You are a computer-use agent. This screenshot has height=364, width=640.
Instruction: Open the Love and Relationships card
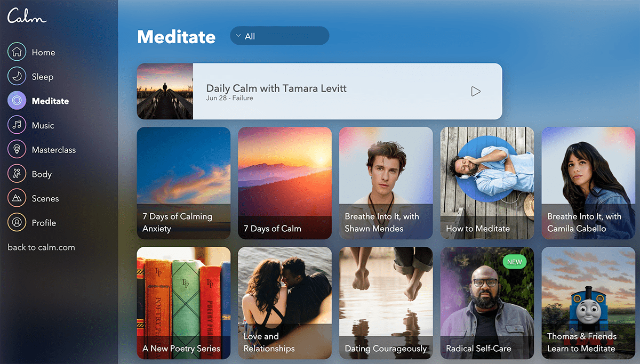[285, 303]
